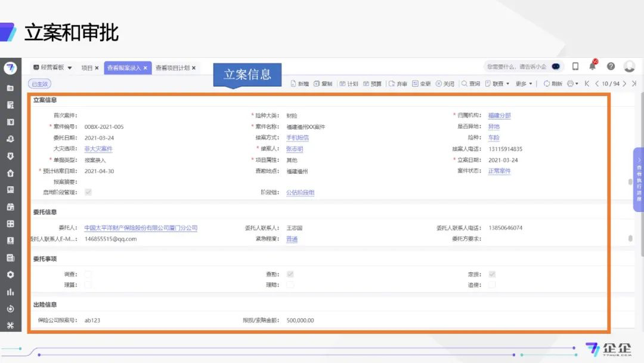The image size is (644, 363).
Task: Click 查询 search toolbar icon
Action: point(470,84)
